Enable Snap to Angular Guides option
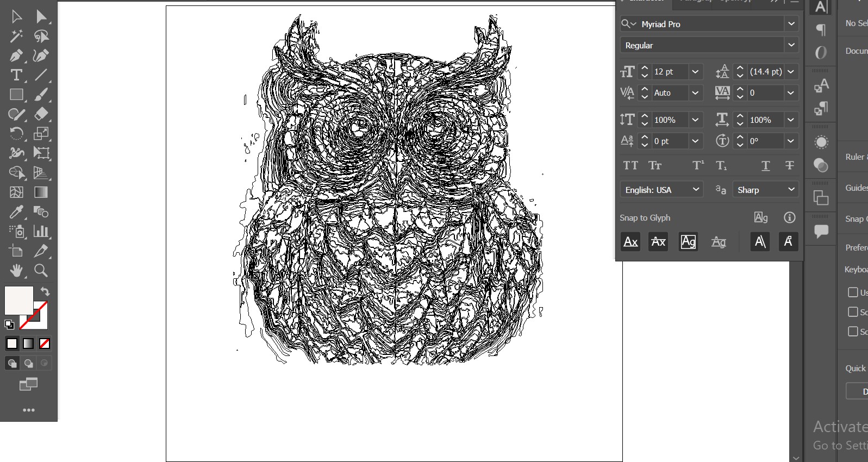The width and height of the screenshot is (868, 462). (x=760, y=242)
